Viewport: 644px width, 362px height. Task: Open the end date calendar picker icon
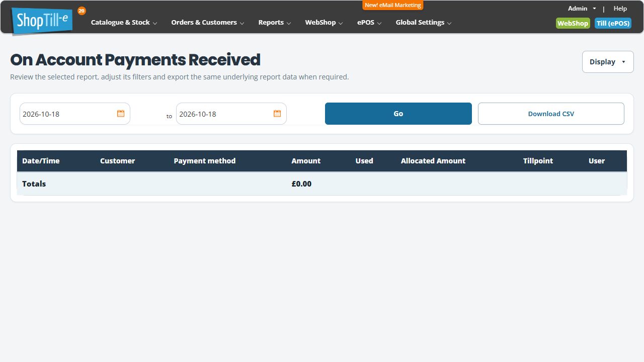[x=277, y=114]
